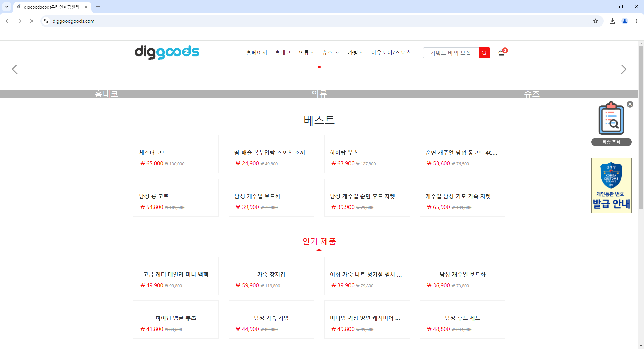View site information icon in address bar

[x=46, y=21]
